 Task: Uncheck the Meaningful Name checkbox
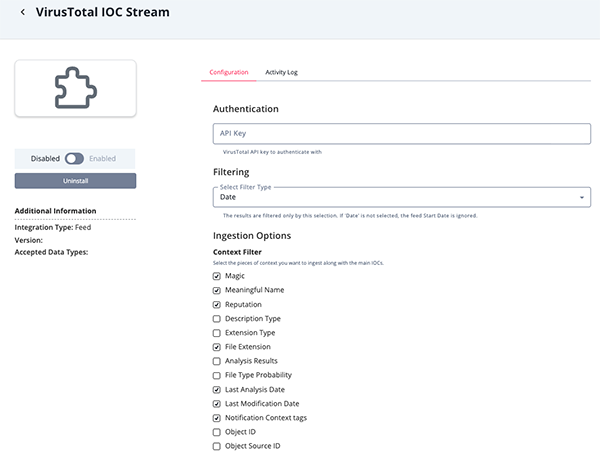pos(217,290)
